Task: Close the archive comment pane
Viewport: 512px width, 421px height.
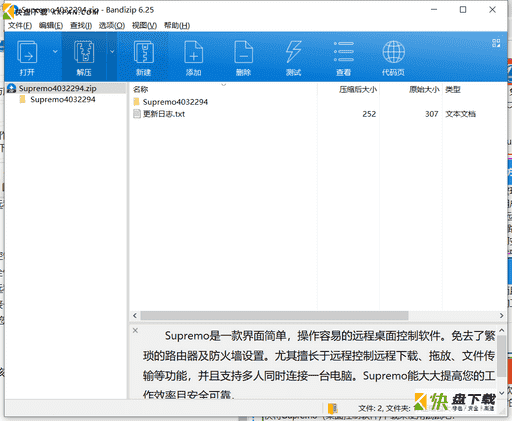Action: pos(135,330)
